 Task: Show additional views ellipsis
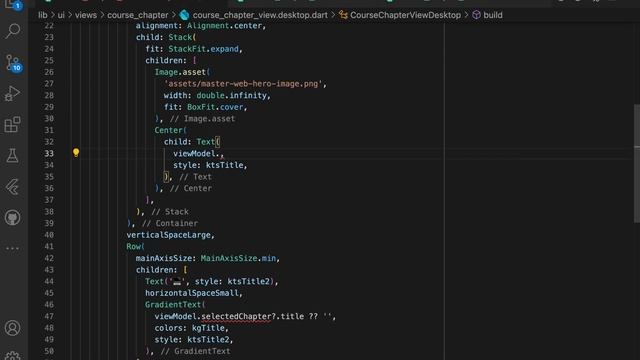pos(13,248)
